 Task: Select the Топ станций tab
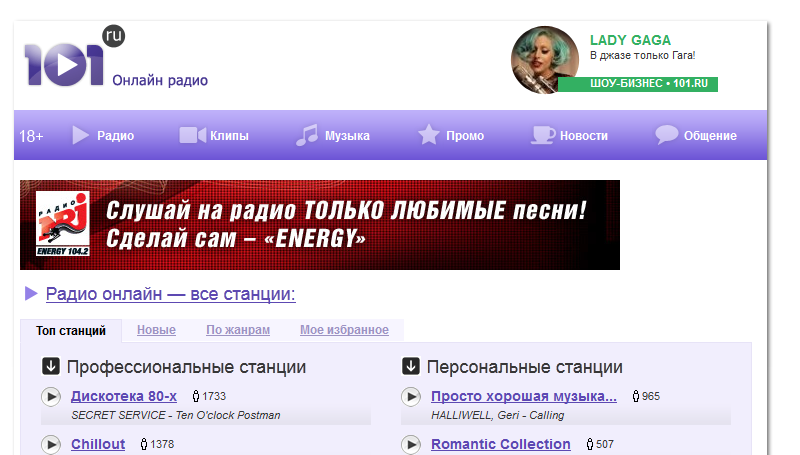click(x=71, y=331)
